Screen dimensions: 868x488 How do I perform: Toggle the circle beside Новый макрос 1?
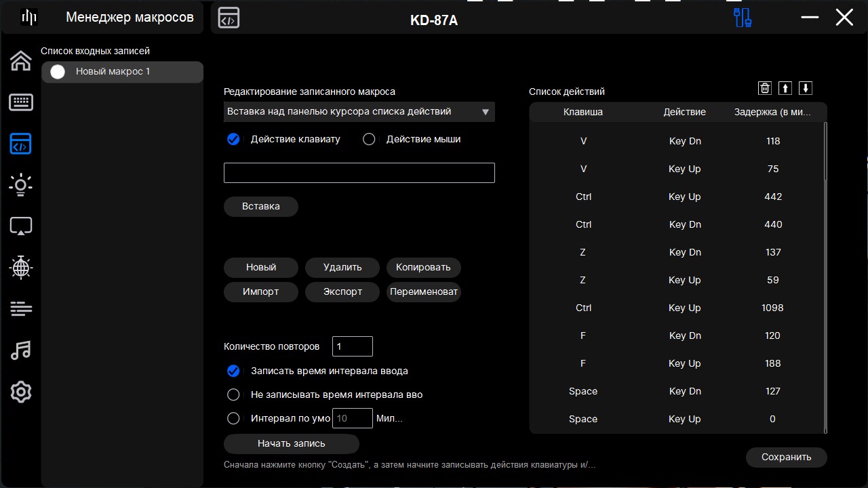point(58,72)
